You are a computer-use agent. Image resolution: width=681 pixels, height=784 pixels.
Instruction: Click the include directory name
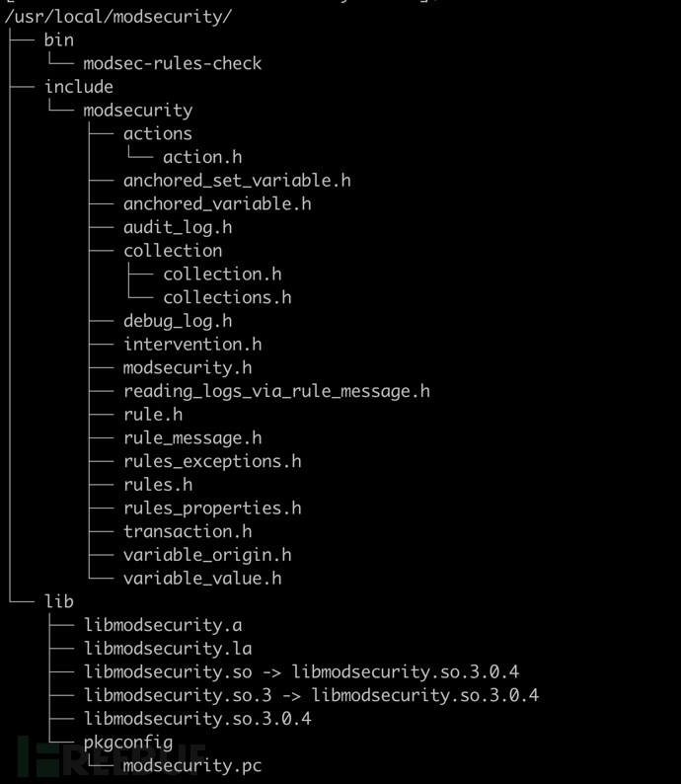point(78,87)
